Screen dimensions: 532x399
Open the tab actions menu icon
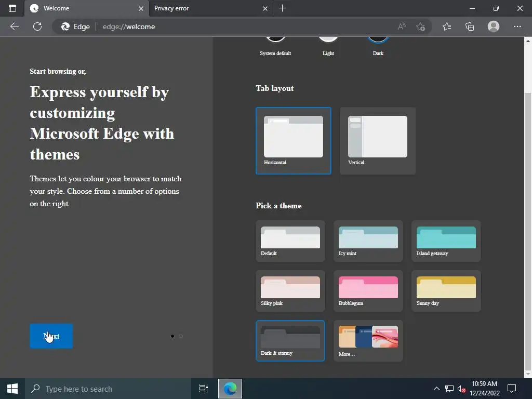click(12, 8)
